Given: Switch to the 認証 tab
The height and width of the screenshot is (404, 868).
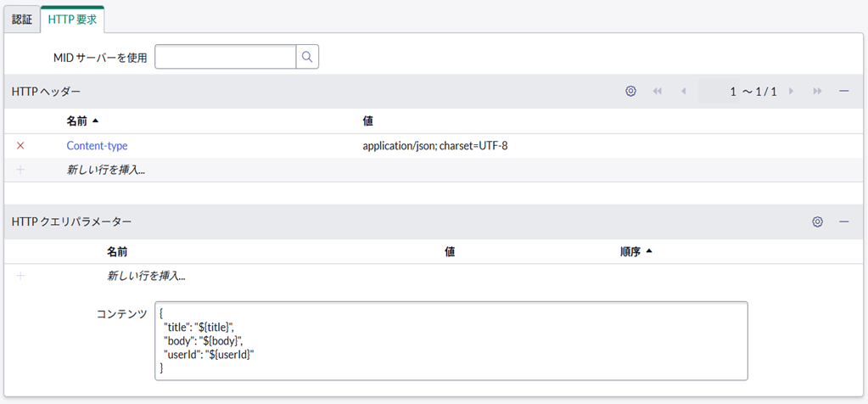Looking at the screenshot, I should [22, 20].
